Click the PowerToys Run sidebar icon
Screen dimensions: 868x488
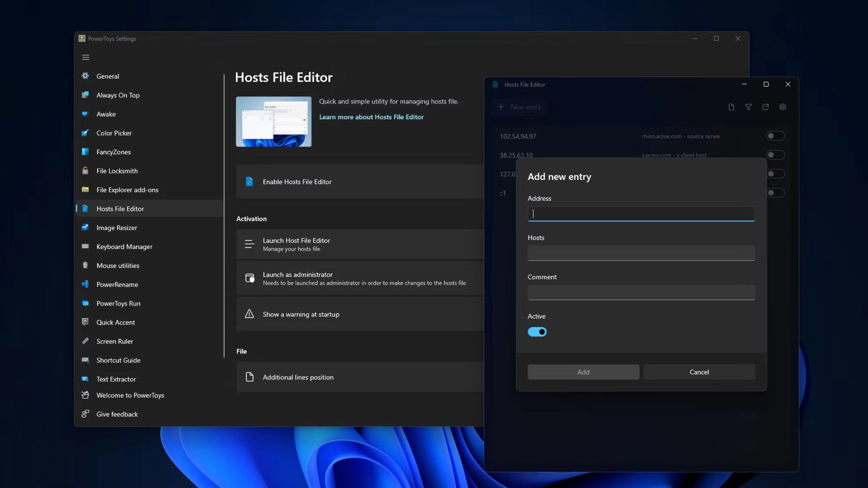(x=85, y=303)
